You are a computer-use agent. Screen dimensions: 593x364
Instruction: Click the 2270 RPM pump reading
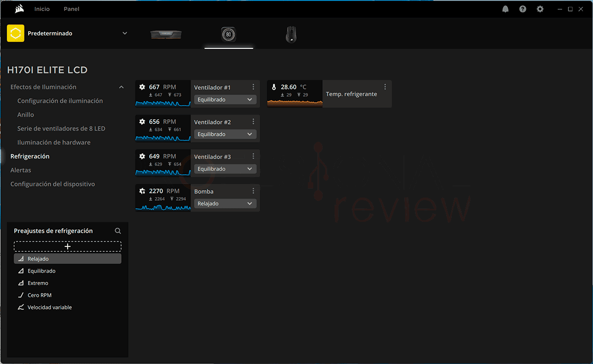tap(164, 191)
